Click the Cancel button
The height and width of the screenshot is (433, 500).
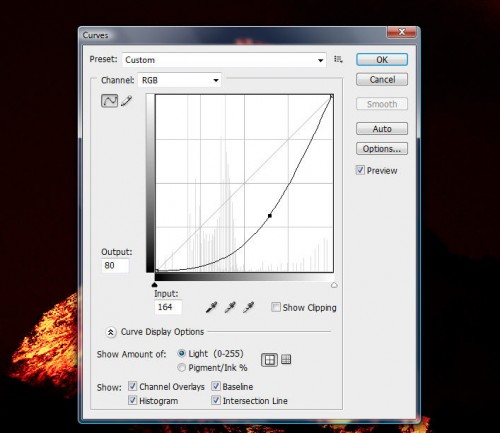[x=382, y=80]
